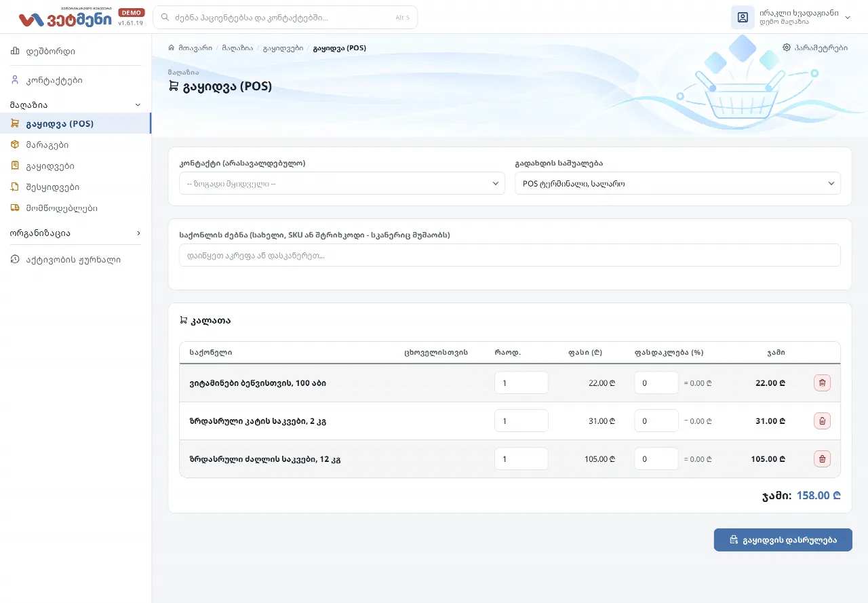
Task: Click trash icon for ზრდასრული ძაღლის საკვები
Action: pyautogui.click(x=822, y=459)
